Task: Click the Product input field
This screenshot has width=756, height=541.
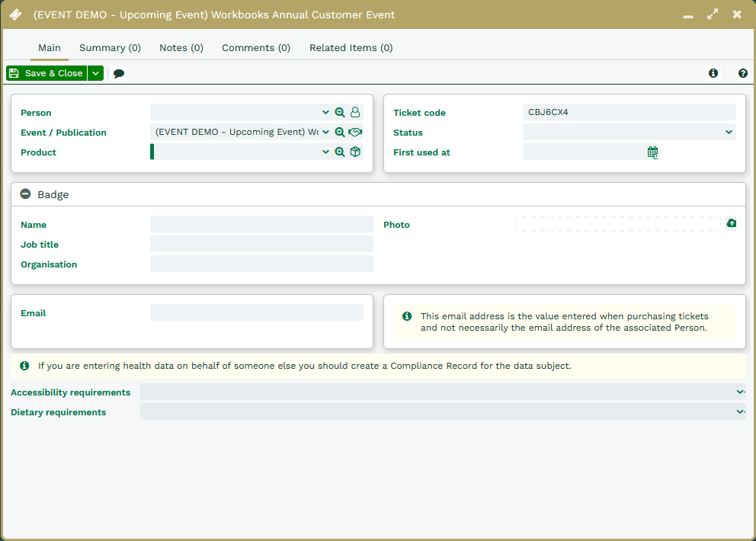Action: pyautogui.click(x=235, y=152)
